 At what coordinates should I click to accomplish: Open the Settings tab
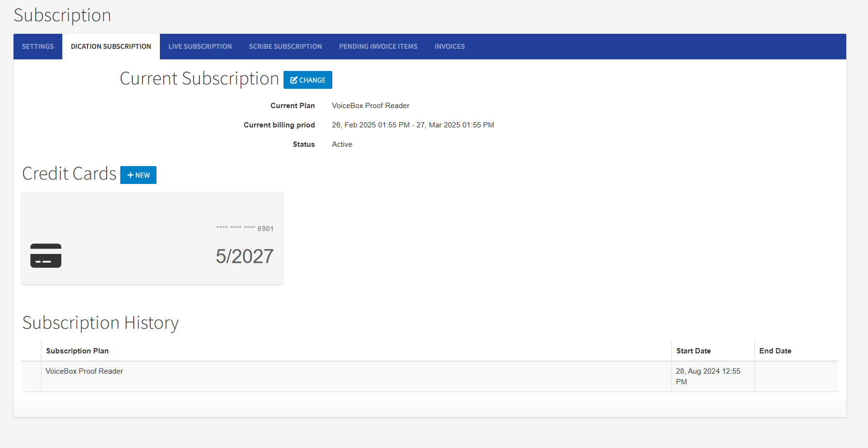coord(38,46)
